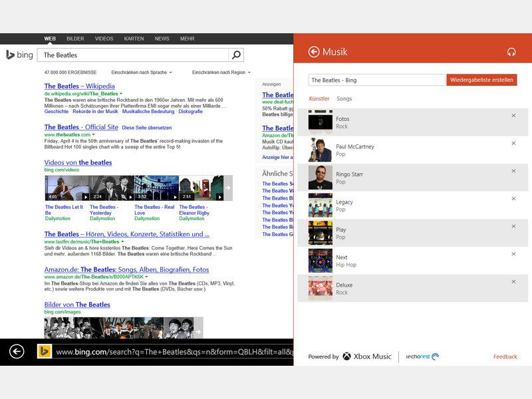532x399 pixels.
Task: Play the Real Love video thumbnail
Action: coord(156,188)
